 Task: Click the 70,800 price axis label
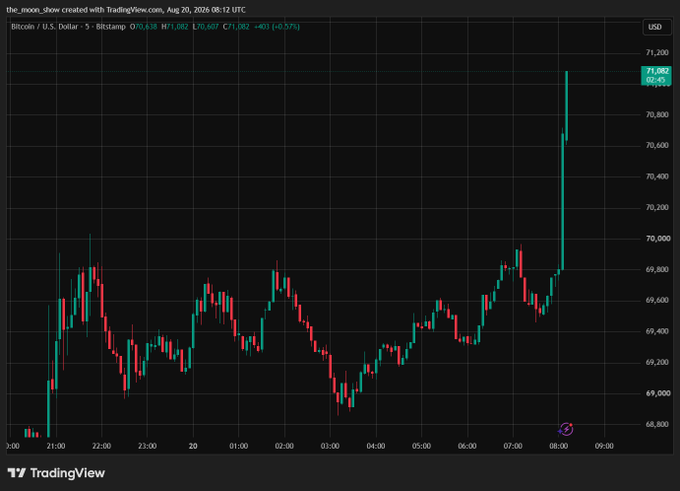click(657, 115)
